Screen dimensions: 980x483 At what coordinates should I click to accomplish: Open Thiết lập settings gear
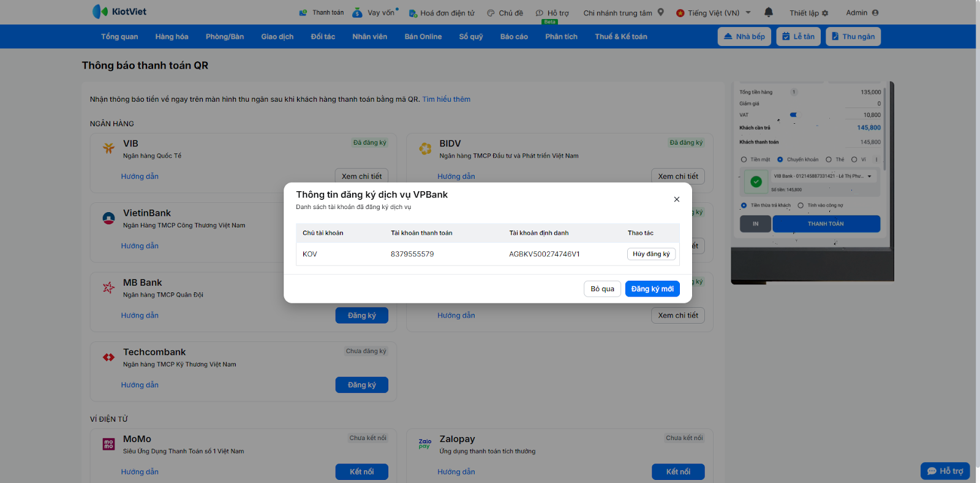coord(824,13)
